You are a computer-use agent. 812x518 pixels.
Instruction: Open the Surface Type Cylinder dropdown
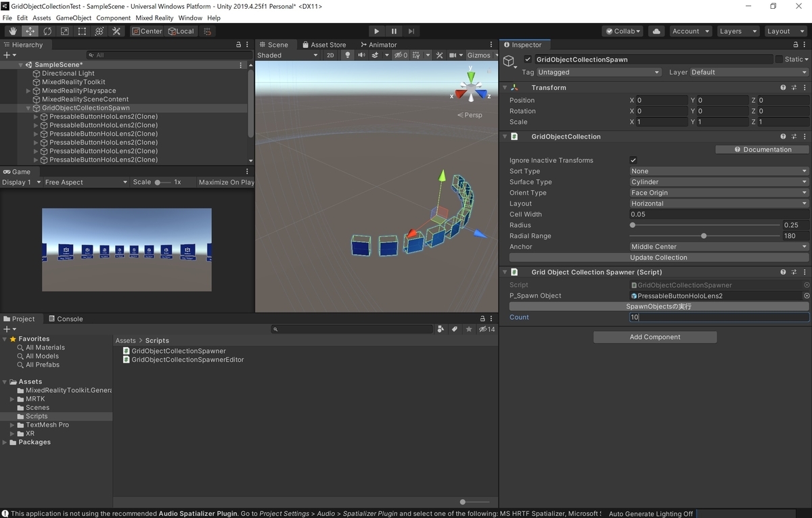(719, 182)
